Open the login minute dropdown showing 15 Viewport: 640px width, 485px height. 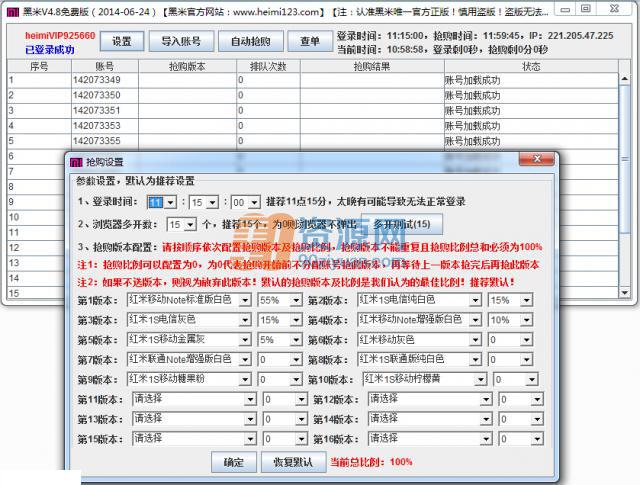[204, 202]
